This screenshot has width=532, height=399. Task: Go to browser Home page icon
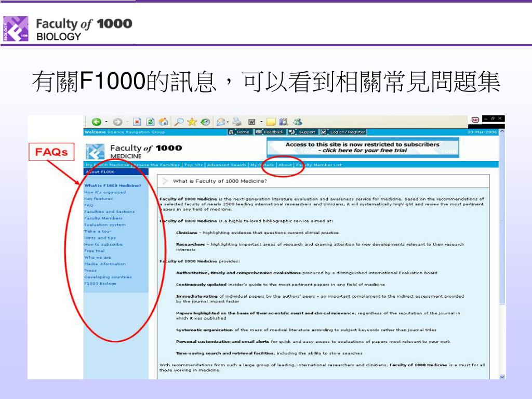pos(164,122)
